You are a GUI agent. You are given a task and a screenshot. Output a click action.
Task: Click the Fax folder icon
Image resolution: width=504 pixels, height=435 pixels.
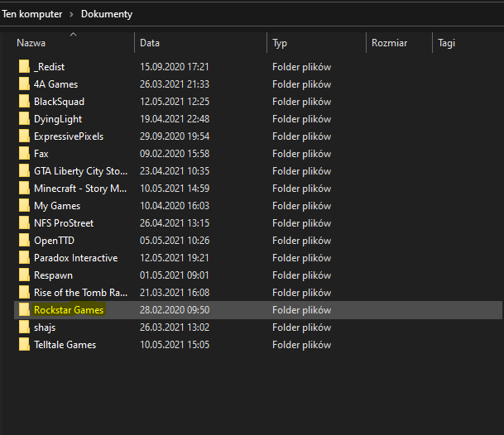pos(24,154)
